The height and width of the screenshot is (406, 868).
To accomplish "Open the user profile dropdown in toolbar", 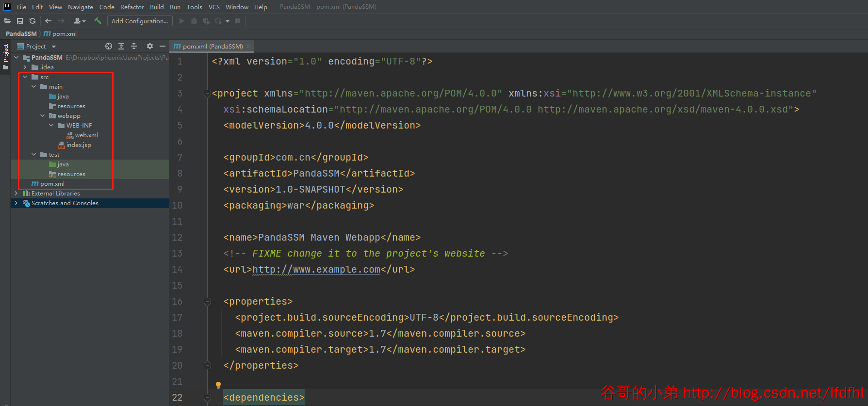I will coord(80,21).
